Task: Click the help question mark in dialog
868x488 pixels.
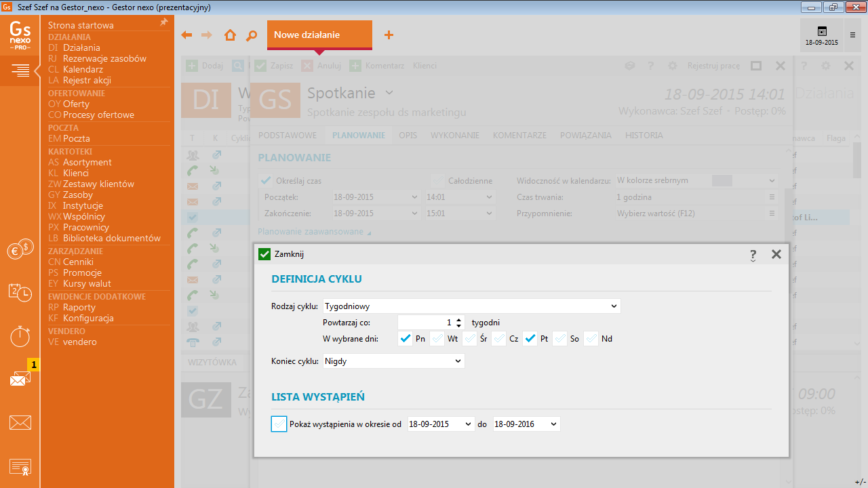Action: click(753, 255)
